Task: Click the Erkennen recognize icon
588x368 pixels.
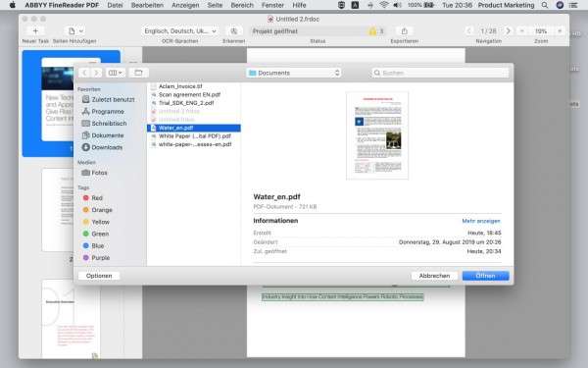Action: point(233,30)
